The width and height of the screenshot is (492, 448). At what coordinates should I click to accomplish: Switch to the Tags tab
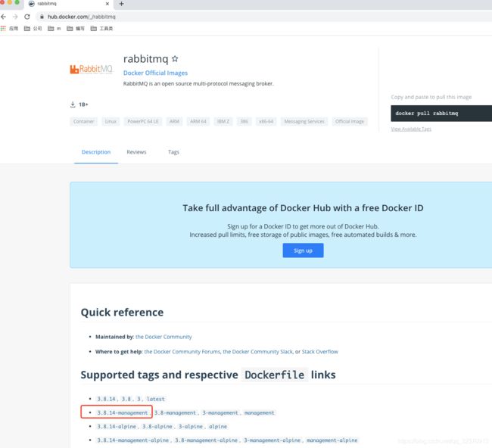click(173, 152)
